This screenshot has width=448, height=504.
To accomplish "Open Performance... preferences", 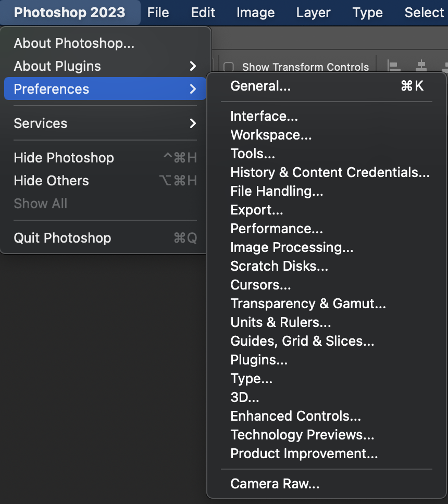I will (327, 229).
